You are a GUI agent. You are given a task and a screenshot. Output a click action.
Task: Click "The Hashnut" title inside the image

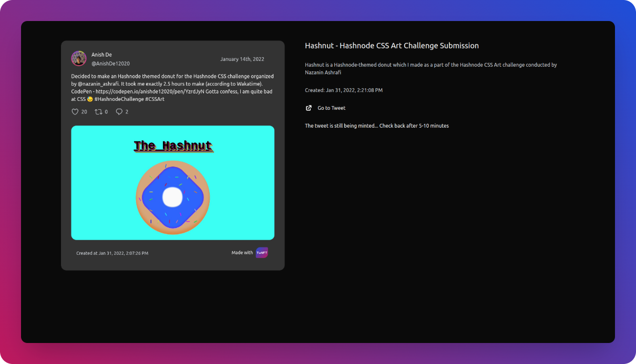[173, 146]
